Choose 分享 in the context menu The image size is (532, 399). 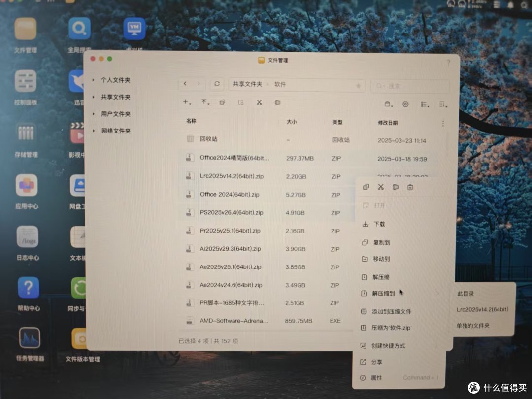pos(399,362)
